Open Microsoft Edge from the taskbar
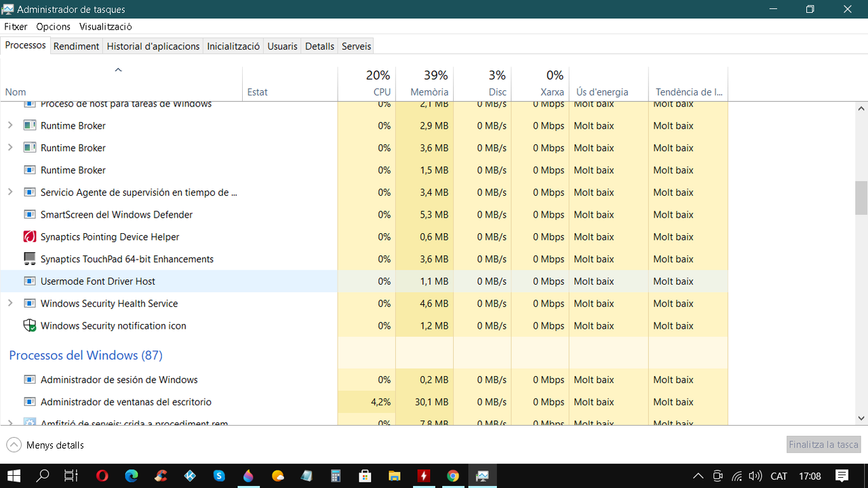The width and height of the screenshot is (868, 488). (131, 476)
